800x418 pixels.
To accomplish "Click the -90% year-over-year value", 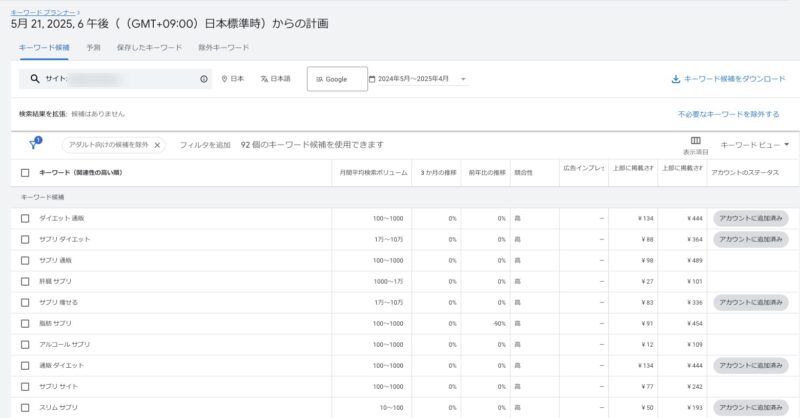I will [x=499, y=324].
